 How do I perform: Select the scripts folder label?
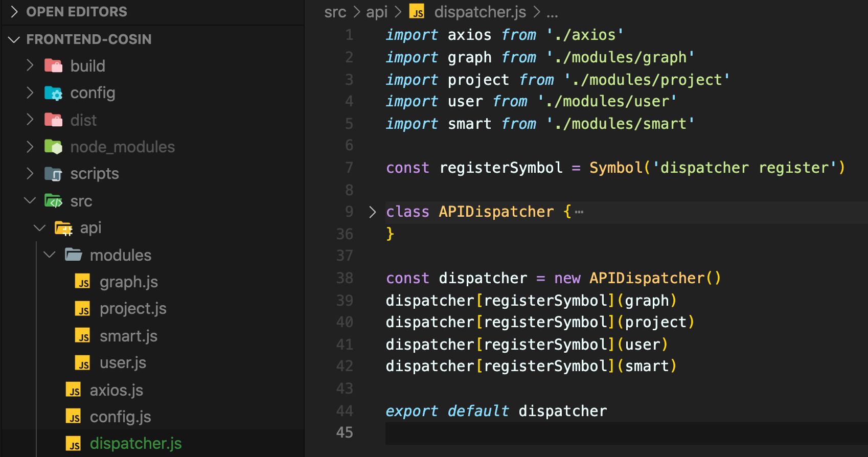[x=95, y=174]
